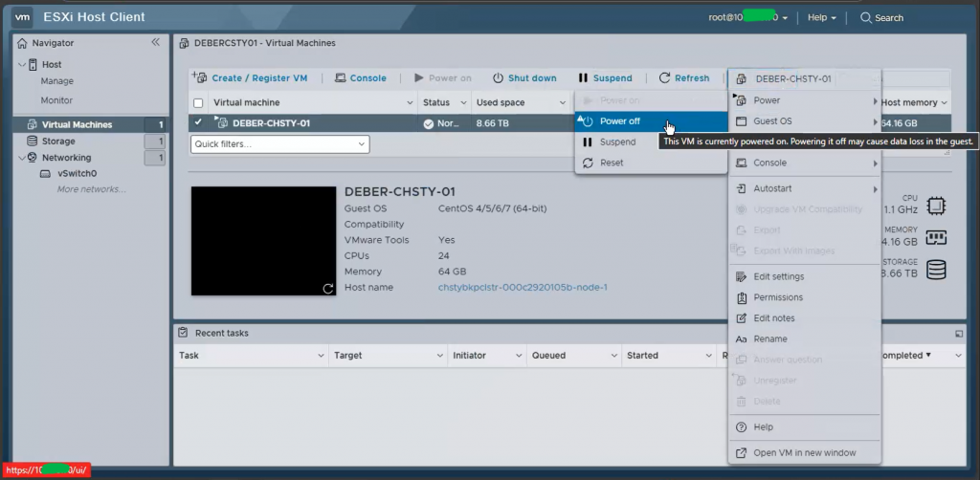980x480 pixels.
Task: Select Power off in the submenu
Action: pyautogui.click(x=619, y=121)
